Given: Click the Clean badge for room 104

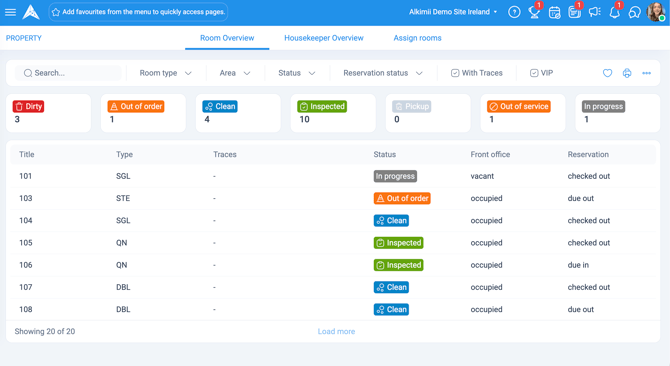Looking at the screenshot, I should point(391,220).
